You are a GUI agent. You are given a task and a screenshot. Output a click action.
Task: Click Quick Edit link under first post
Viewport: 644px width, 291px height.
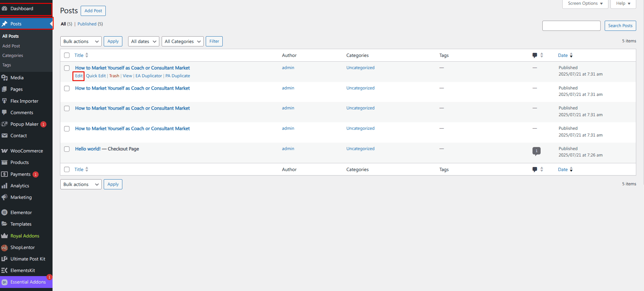[x=96, y=76]
